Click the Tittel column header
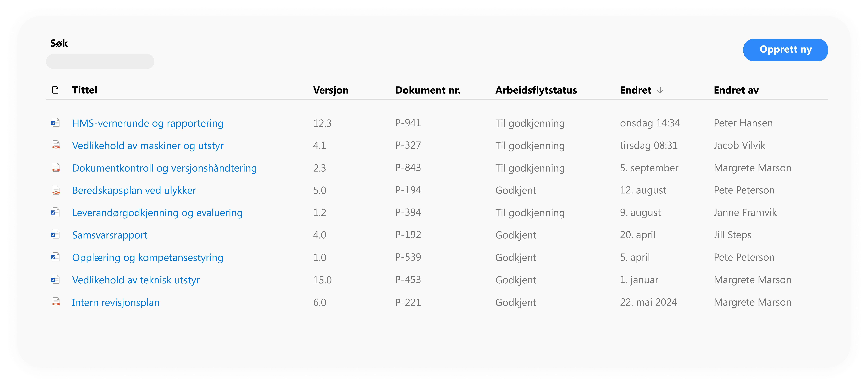 click(x=85, y=90)
